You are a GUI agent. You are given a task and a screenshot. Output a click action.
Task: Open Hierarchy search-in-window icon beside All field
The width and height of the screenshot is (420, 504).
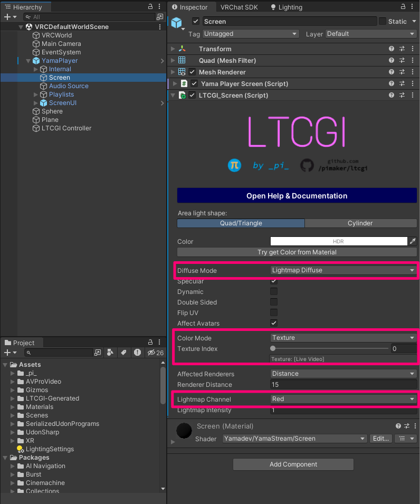pyautogui.click(x=160, y=17)
